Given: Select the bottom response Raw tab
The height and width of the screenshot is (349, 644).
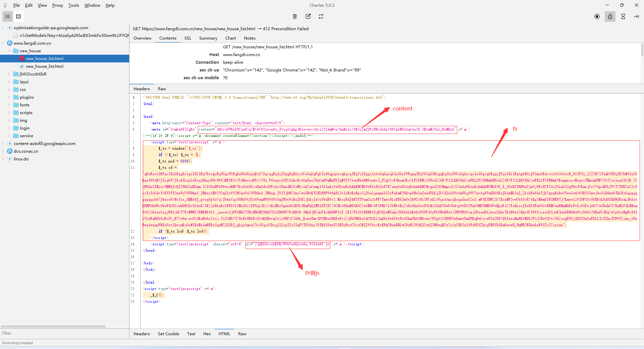Looking at the screenshot, I should pyautogui.click(x=242, y=334).
